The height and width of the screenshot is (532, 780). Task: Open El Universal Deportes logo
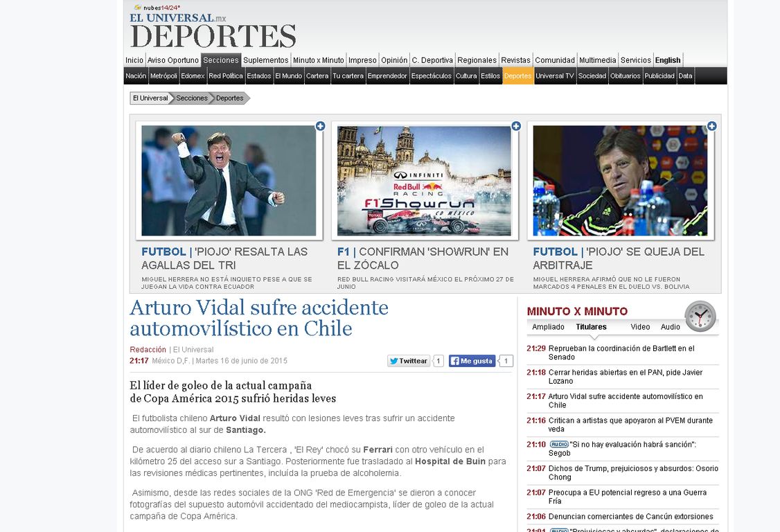click(213, 31)
